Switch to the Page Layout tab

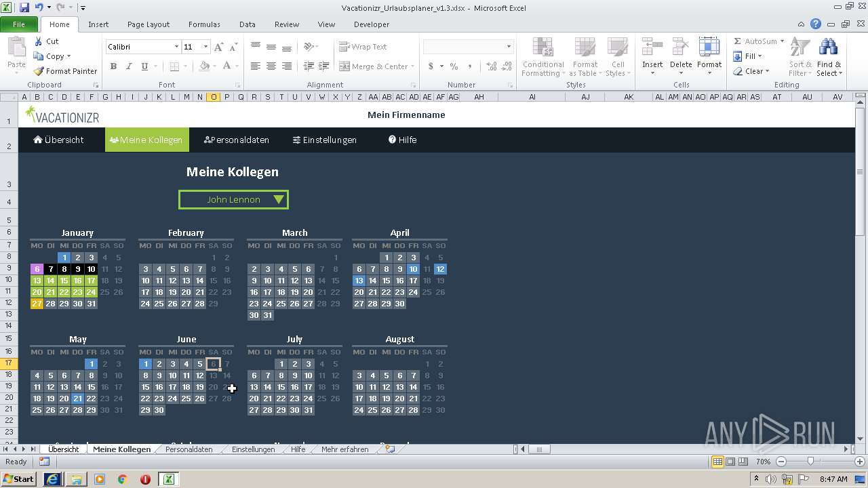tap(149, 24)
